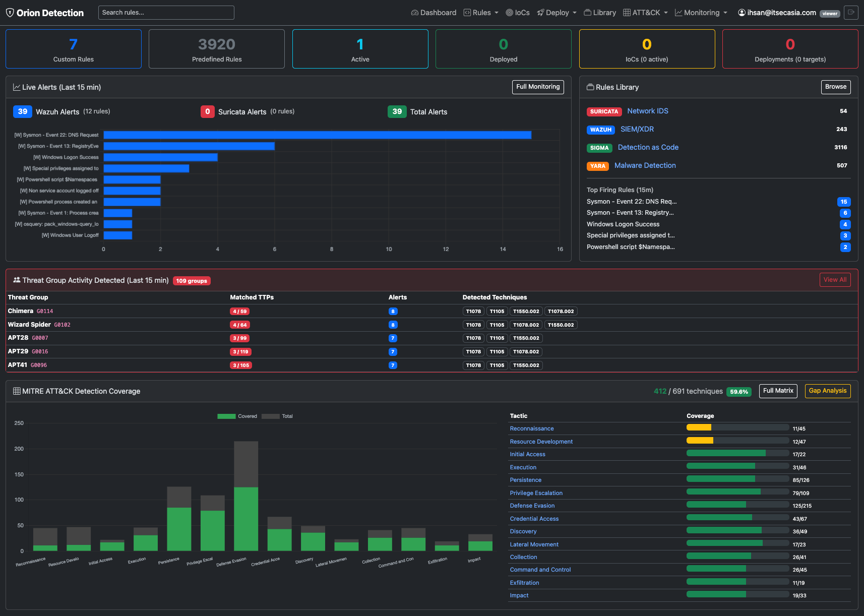864x616 pixels.
Task: Click the Defense Evasion coverage progress bar
Action: [737, 505]
